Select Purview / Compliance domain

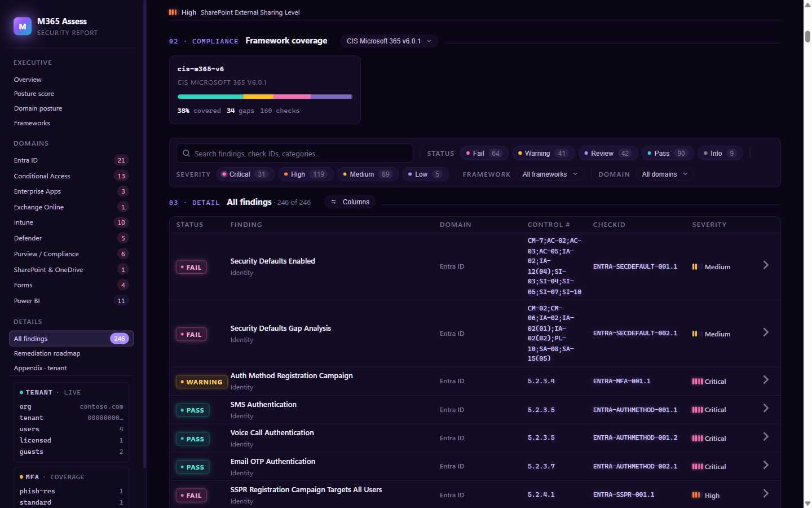71,254
